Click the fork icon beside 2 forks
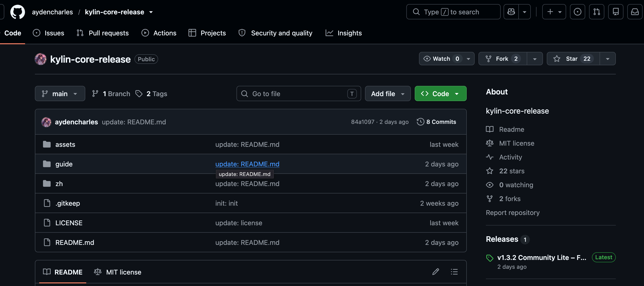The width and height of the screenshot is (644, 286). click(x=489, y=199)
